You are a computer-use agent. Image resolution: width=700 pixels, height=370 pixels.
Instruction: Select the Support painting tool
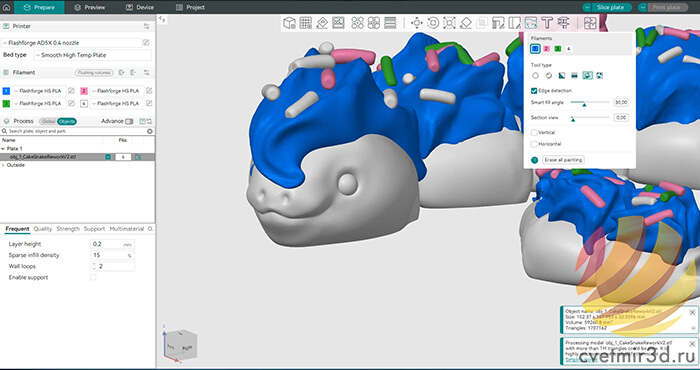(498, 23)
